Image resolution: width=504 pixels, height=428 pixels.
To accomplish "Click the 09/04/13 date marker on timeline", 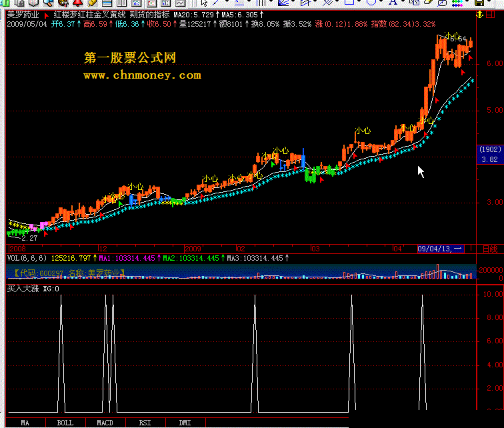I will [x=441, y=249].
